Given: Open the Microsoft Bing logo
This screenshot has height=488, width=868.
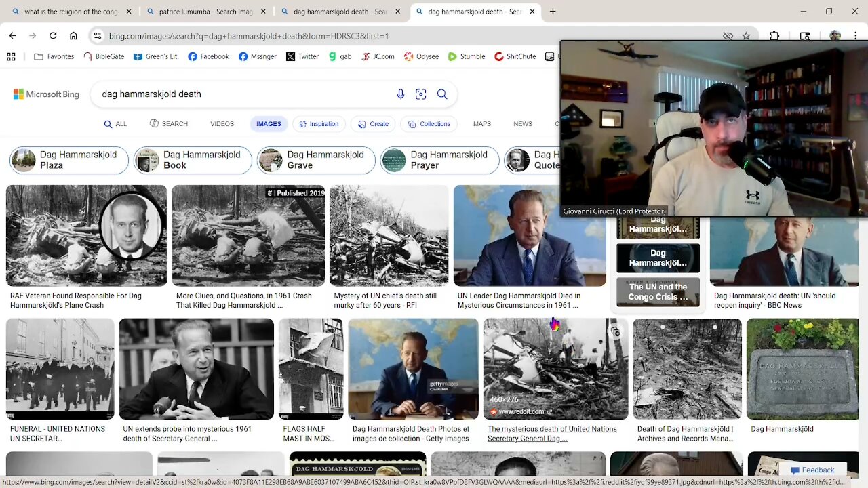Looking at the screenshot, I should 46,94.
